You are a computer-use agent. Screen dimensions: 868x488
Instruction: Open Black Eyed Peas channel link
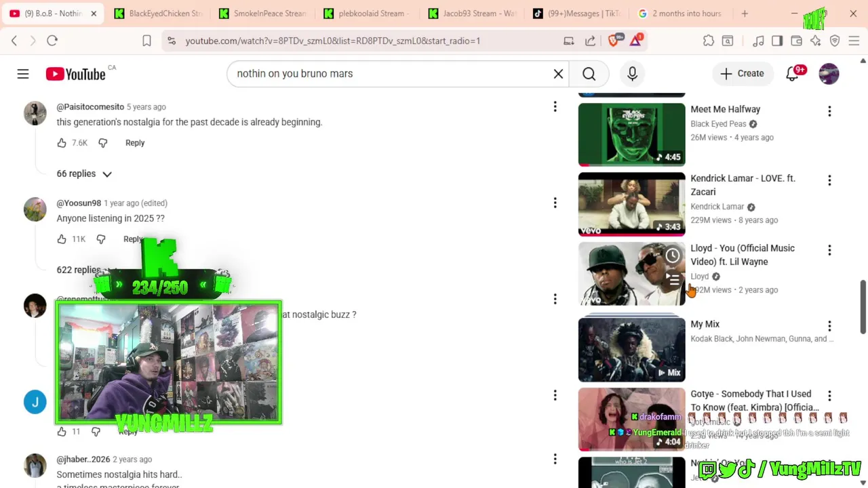point(718,124)
